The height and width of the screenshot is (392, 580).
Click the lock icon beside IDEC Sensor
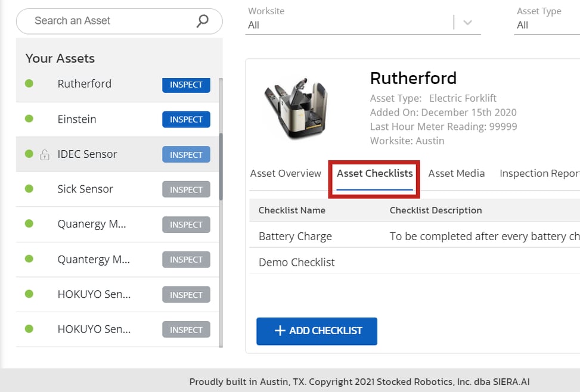(45, 154)
